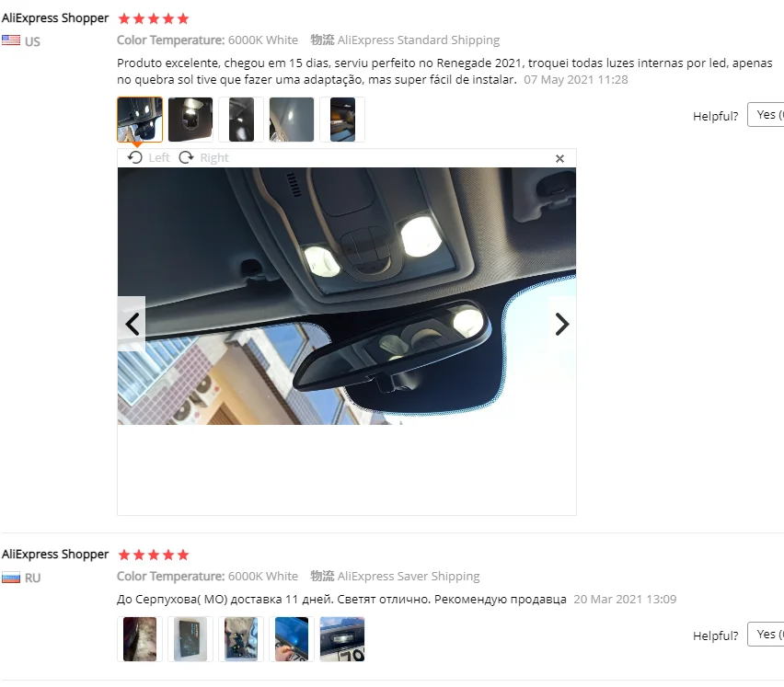The height and width of the screenshot is (687, 784).
Task: Open first thumbnail of the RU review
Action: pyautogui.click(x=140, y=639)
